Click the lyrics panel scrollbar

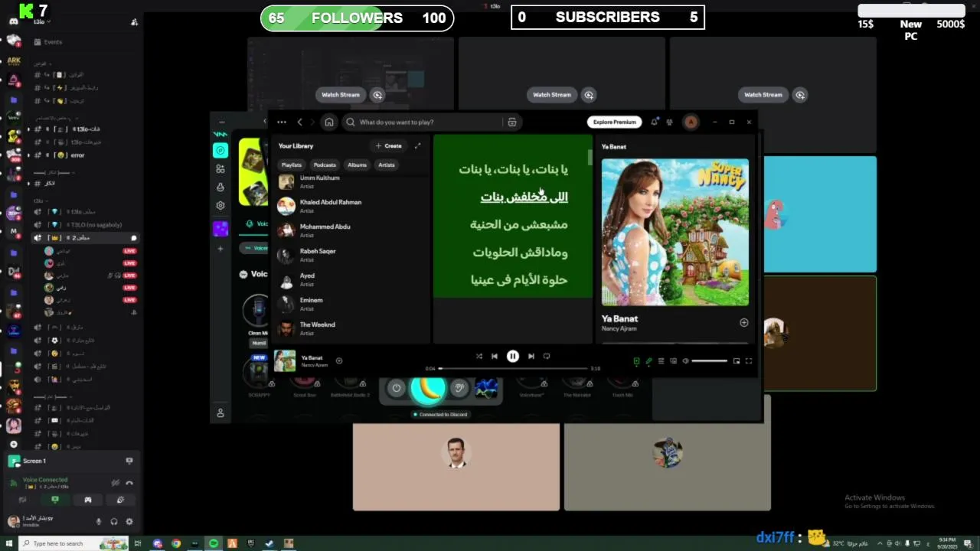(x=590, y=157)
